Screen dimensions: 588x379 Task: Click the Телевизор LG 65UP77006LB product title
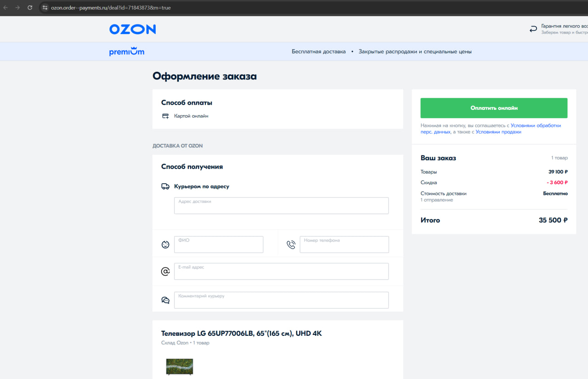[242, 334]
